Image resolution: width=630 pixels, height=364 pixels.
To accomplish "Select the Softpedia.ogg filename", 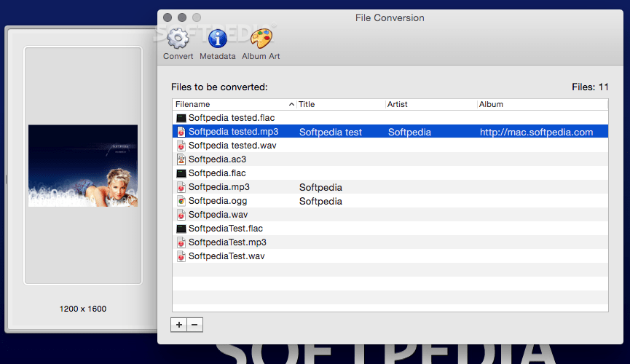I will pos(218,201).
